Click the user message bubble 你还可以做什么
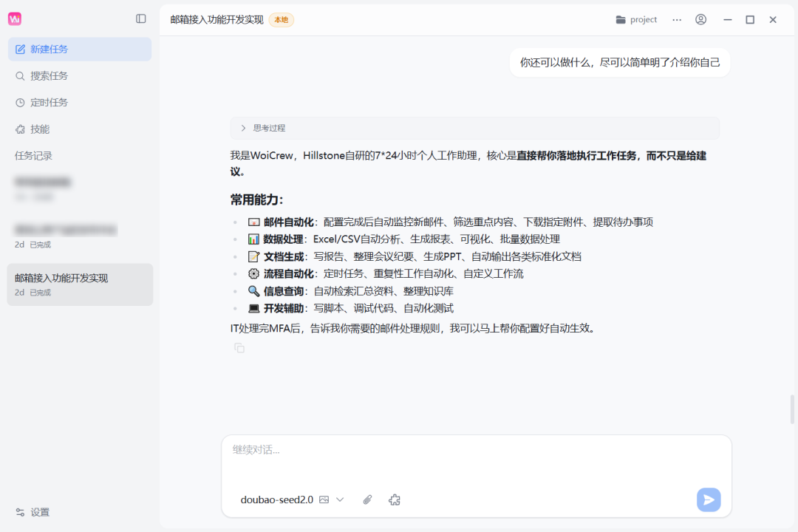The width and height of the screenshot is (798, 532). click(x=619, y=63)
